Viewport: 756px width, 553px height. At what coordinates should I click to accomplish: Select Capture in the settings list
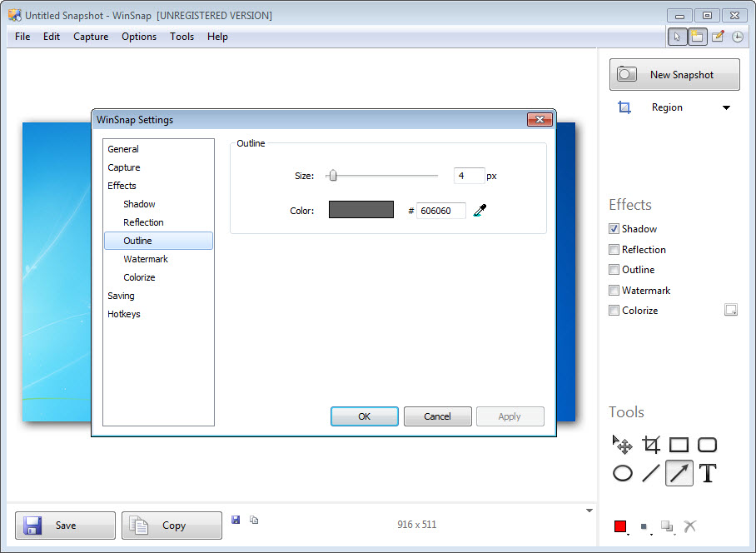click(x=124, y=167)
